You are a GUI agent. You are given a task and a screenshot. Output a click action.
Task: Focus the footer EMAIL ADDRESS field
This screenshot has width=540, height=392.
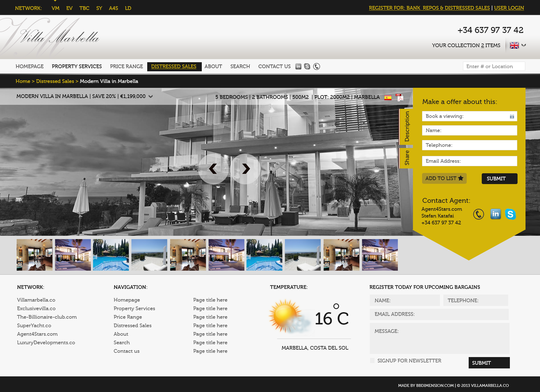[x=439, y=314]
